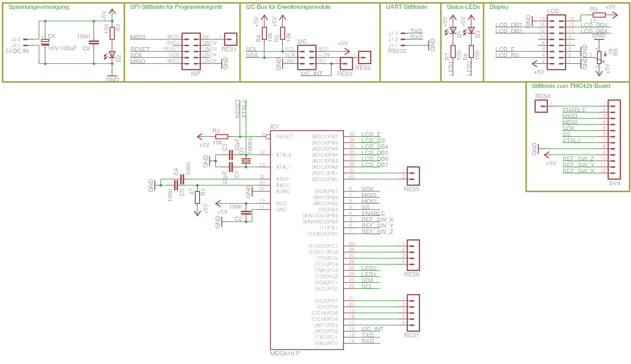
Task: Select the SV4 12-pin header symbol
Action: tap(614, 140)
